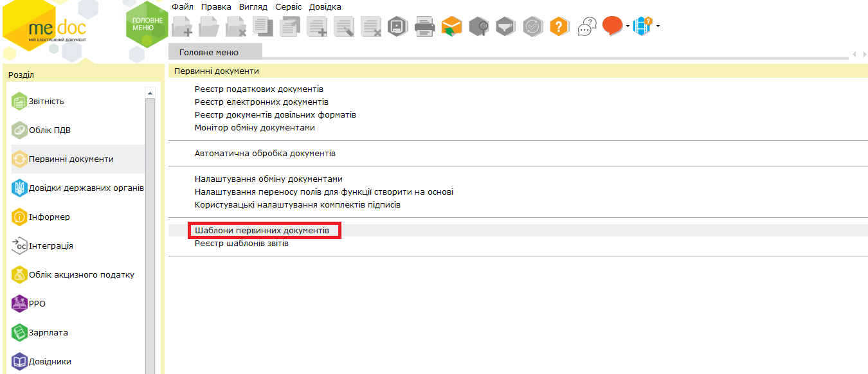
Task: Open Налаштування обміну документами
Action: (x=269, y=179)
